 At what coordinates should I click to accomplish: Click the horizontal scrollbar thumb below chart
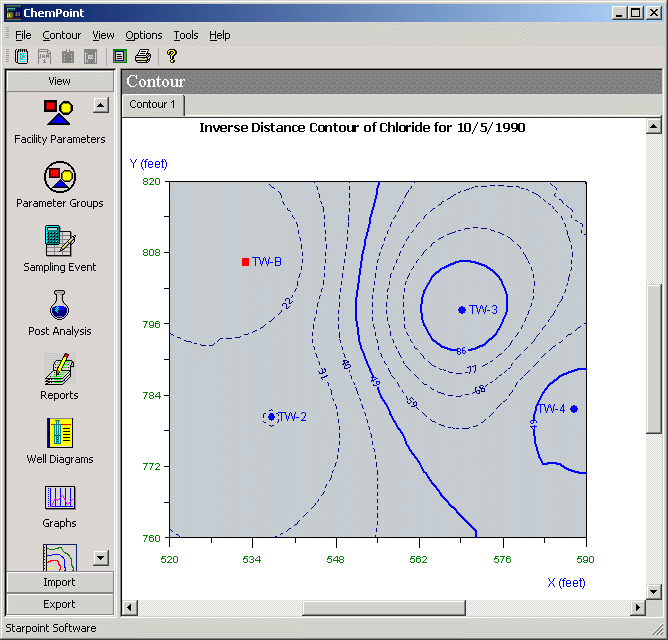383,607
